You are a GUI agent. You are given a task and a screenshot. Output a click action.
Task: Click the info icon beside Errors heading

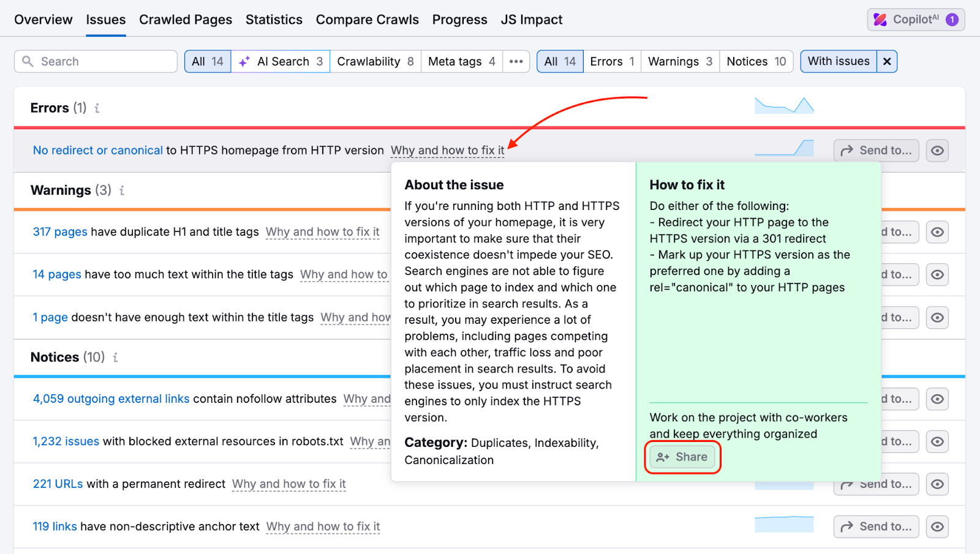pyautogui.click(x=96, y=108)
